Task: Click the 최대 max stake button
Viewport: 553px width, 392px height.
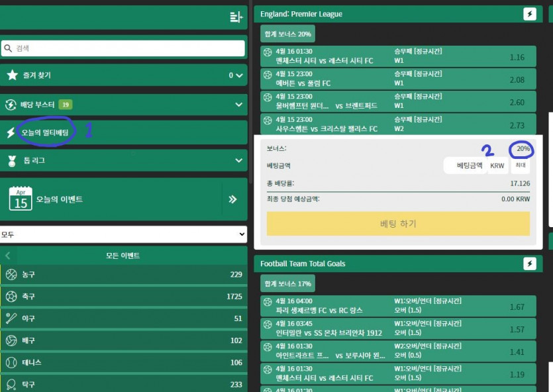Action: point(520,166)
